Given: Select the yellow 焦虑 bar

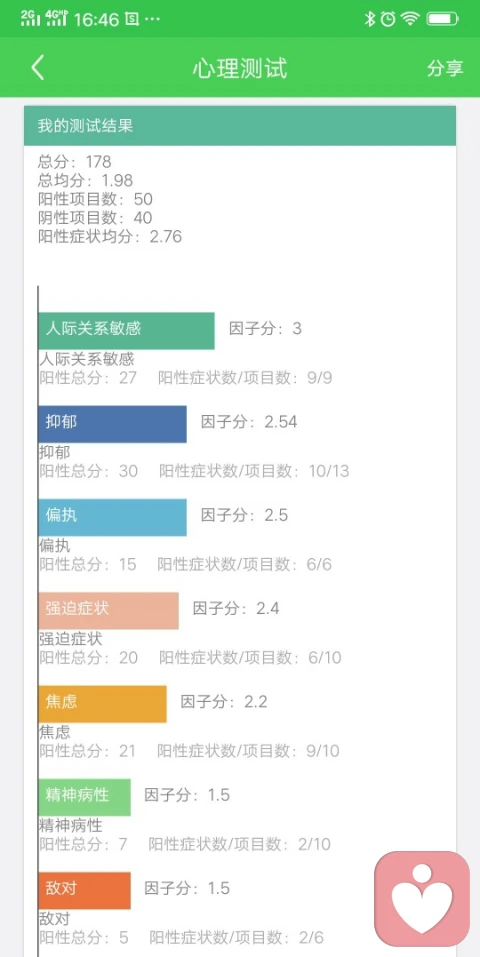Looking at the screenshot, I should click(x=103, y=704).
